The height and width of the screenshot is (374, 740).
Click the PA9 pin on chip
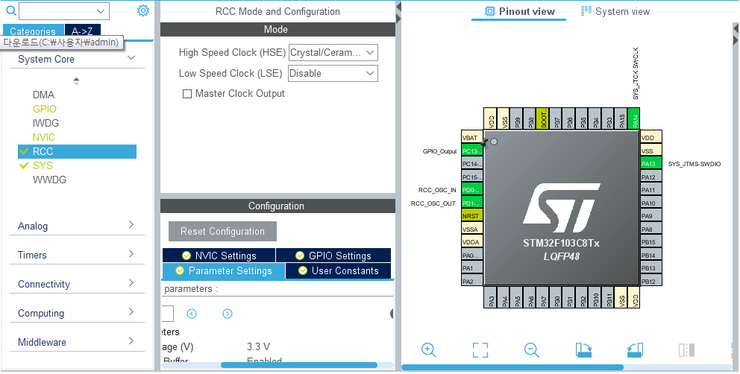click(x=651, y=216)
